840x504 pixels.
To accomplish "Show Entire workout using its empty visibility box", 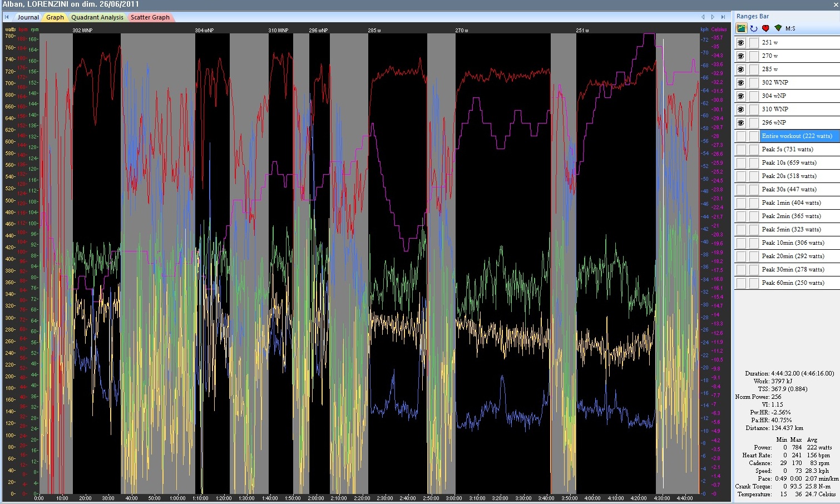I will [x=741, y=136].
